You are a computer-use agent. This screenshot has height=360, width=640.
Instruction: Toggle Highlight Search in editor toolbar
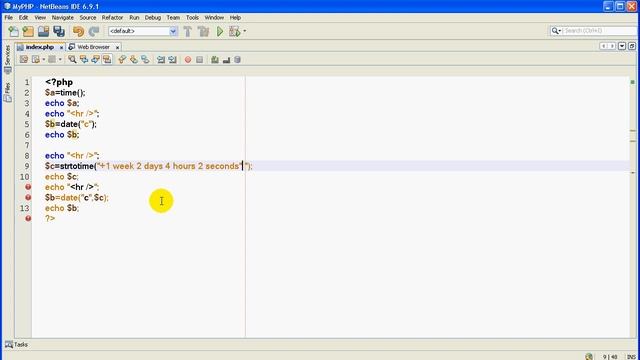click(x=107, y=60)
